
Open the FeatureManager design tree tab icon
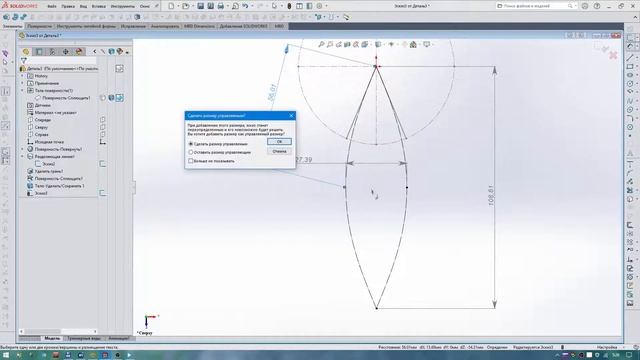tap(26, 51)
